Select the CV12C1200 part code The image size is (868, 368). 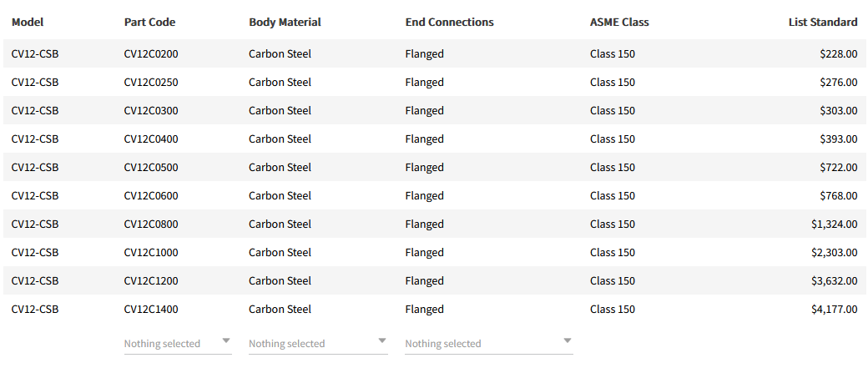click(151, 281)
